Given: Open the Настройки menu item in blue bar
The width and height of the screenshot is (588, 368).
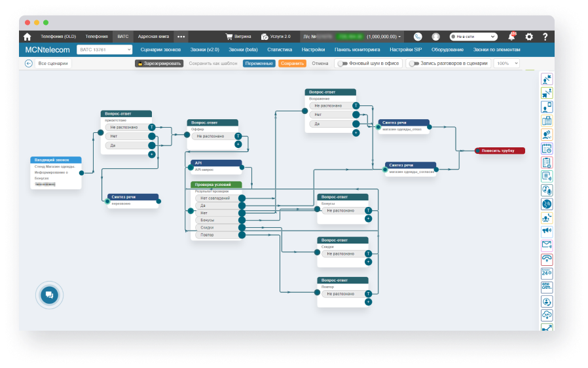Looking at the screenshot, I should point(313,50).
